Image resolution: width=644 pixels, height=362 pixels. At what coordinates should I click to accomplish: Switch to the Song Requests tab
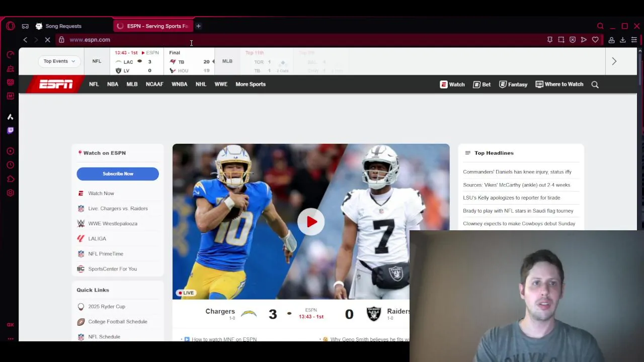[x=63, y=26]
